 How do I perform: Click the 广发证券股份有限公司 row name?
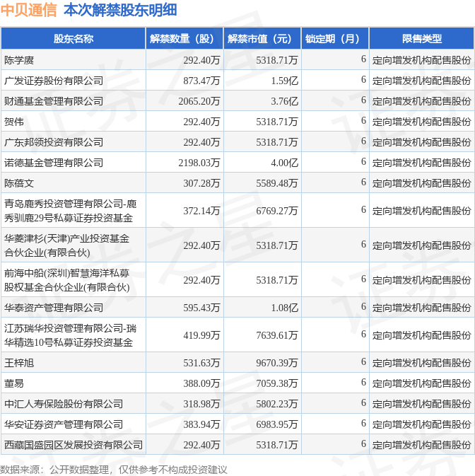[54, 81]
